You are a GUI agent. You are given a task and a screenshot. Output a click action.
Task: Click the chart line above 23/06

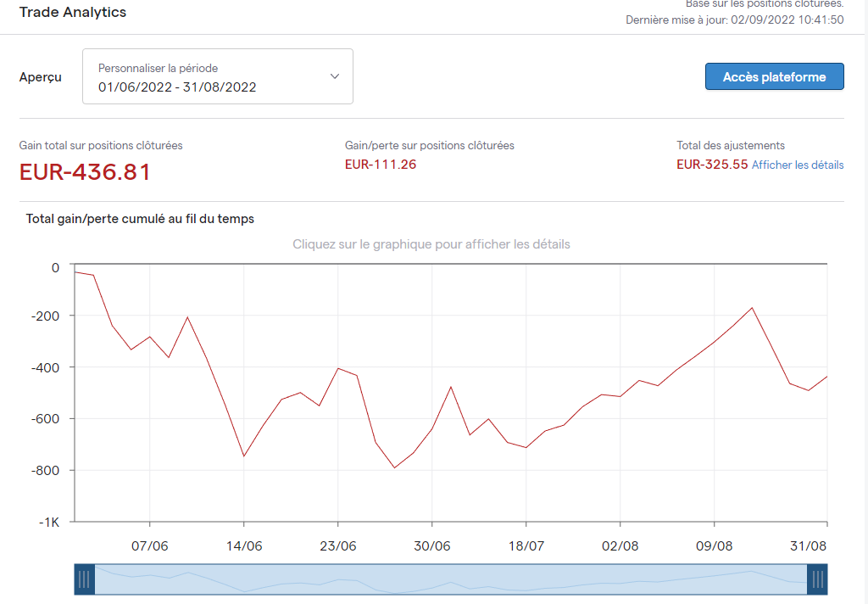338,368
